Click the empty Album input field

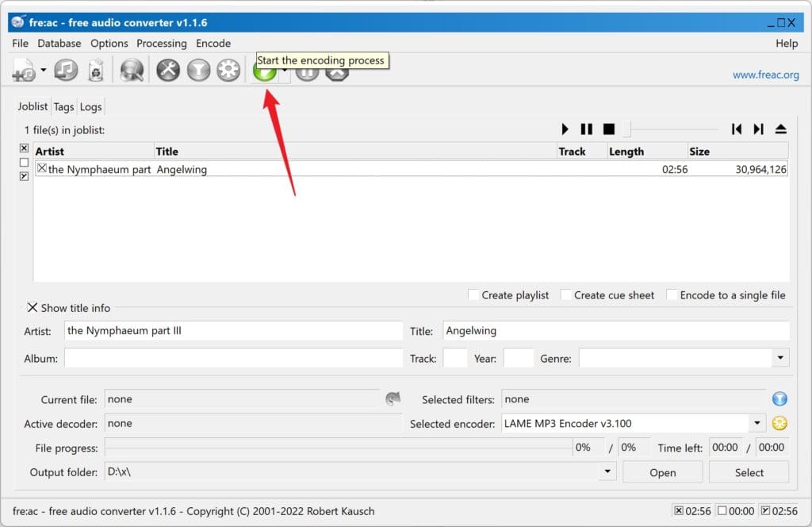click(233, 358)
